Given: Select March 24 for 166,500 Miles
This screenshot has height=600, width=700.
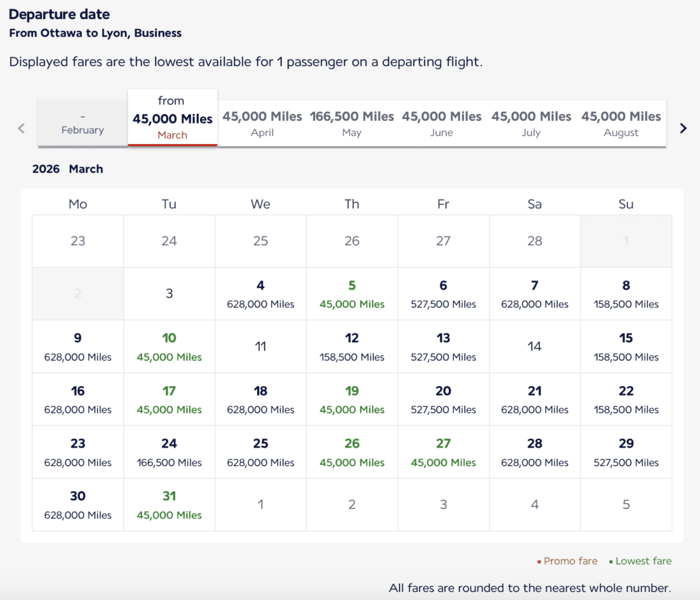Looking at the screenshot, I should [x=170, y=452].
